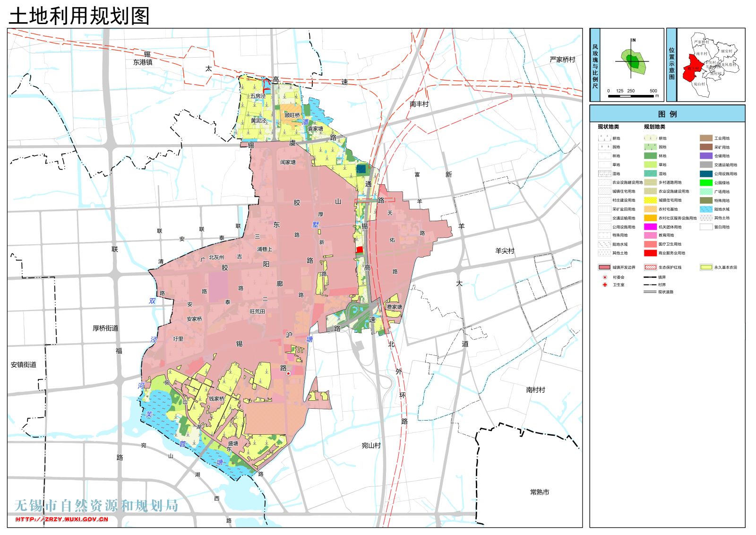Click the 图例 legend header

pos(667,114)
